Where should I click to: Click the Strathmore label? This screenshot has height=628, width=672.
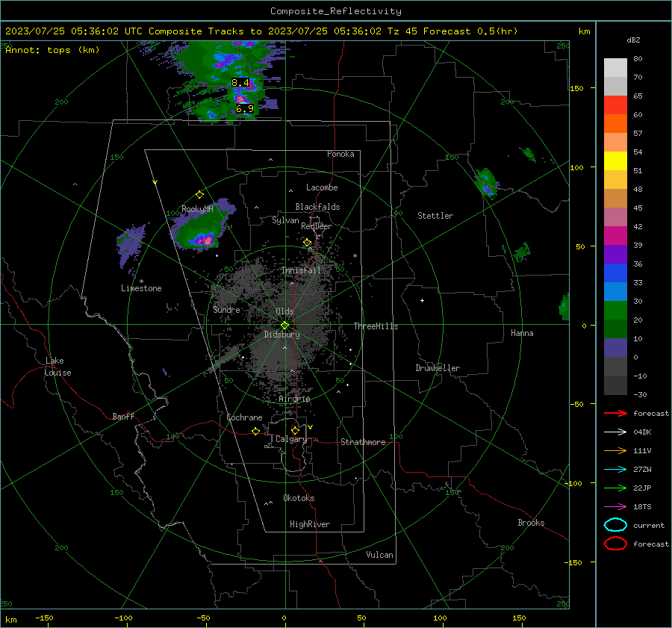(x=363, y=442)
